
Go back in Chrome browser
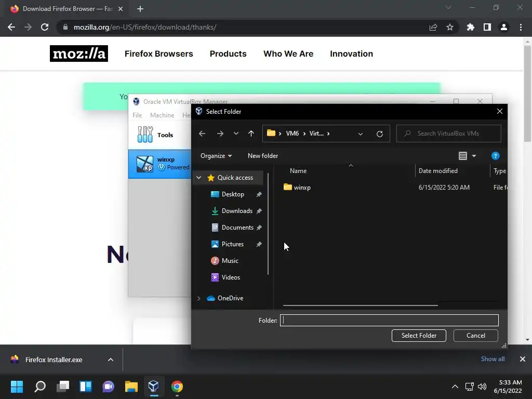coord(11,27)
